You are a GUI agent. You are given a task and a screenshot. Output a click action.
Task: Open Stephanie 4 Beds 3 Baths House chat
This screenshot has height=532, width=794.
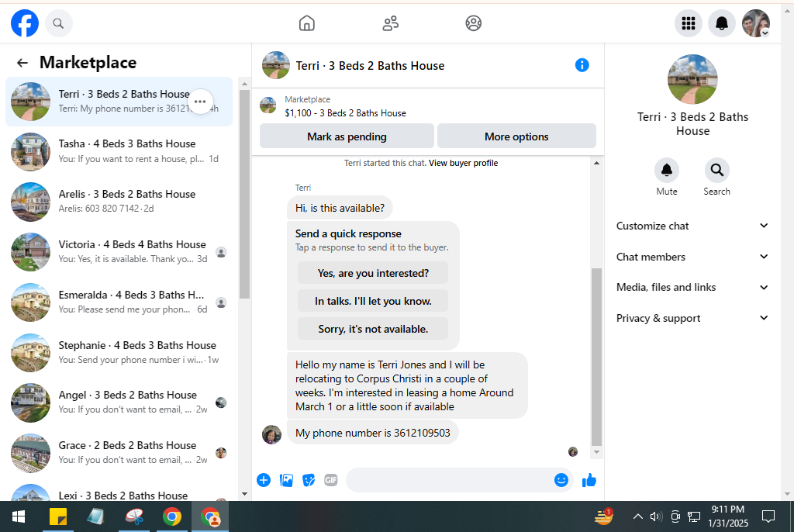point(119,352)
